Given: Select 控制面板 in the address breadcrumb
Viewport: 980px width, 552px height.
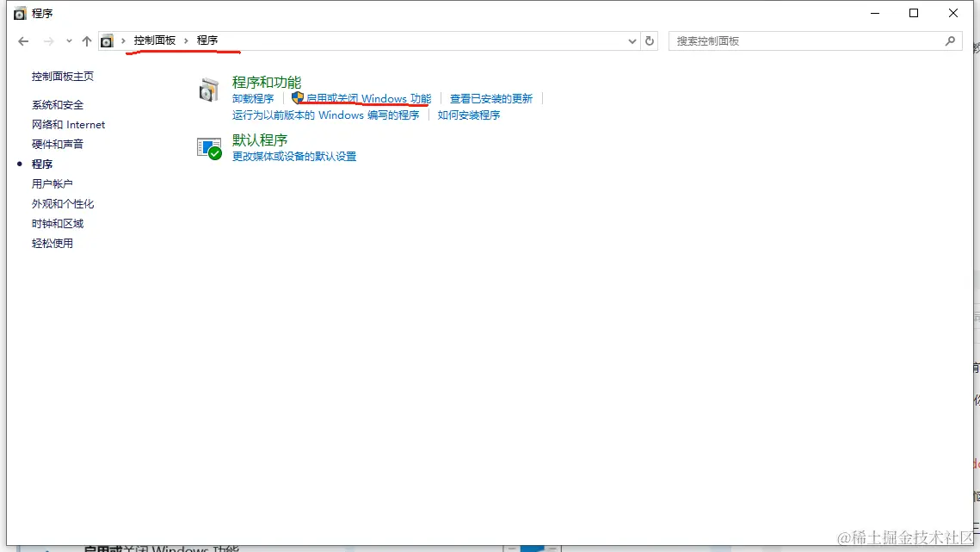Looking at the screenshot, I should pyautogui.click(x=154, y=40).
